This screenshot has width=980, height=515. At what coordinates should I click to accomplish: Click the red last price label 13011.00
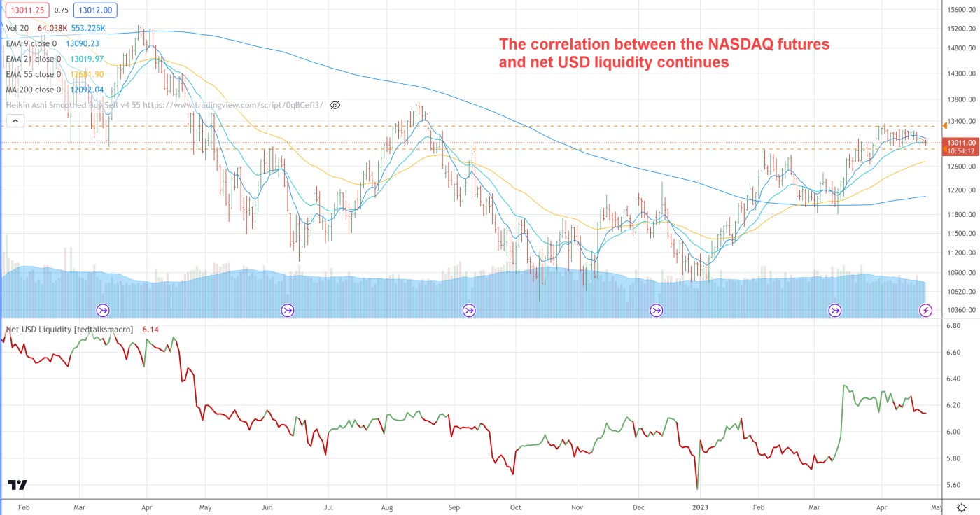pyautogui.click(x=962, y=143)
